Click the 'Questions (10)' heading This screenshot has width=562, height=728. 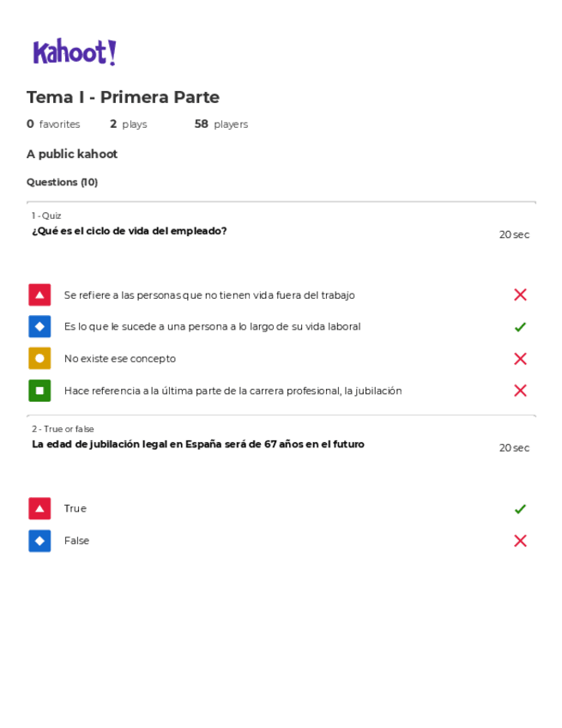point(62,182)
